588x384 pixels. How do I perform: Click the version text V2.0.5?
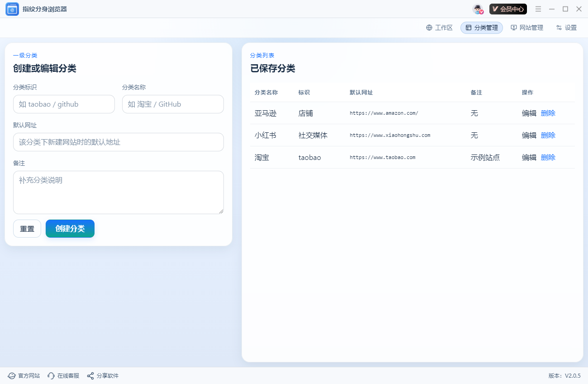(564, 376)
